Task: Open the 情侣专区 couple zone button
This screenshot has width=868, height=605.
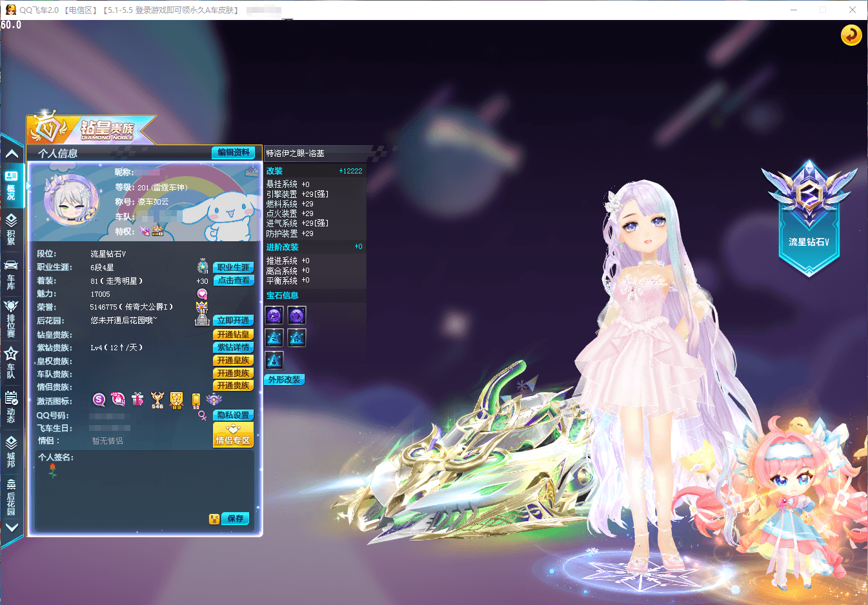Action: click(234, 435)
